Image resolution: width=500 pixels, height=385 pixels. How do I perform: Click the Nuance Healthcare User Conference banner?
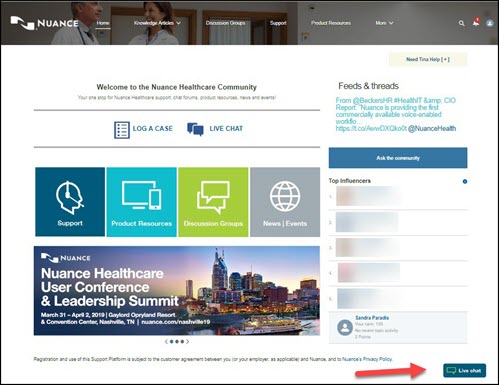[x=177, y=291]
